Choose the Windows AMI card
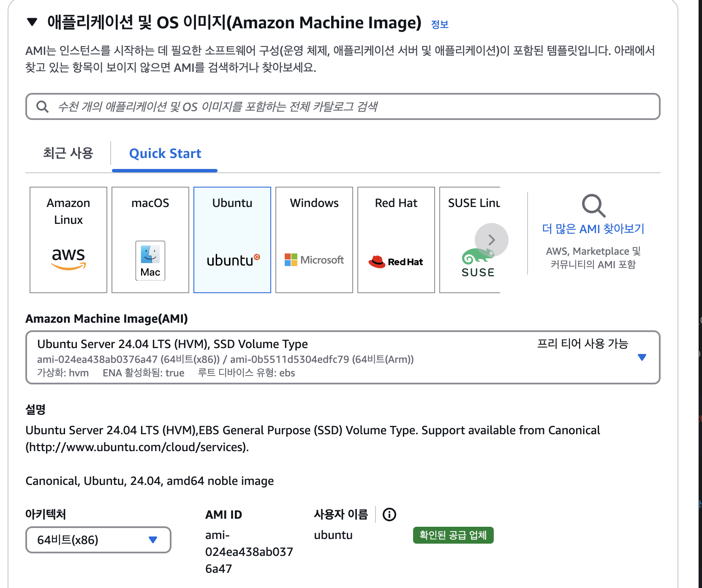The image size is (702, 588). (314, 240)
